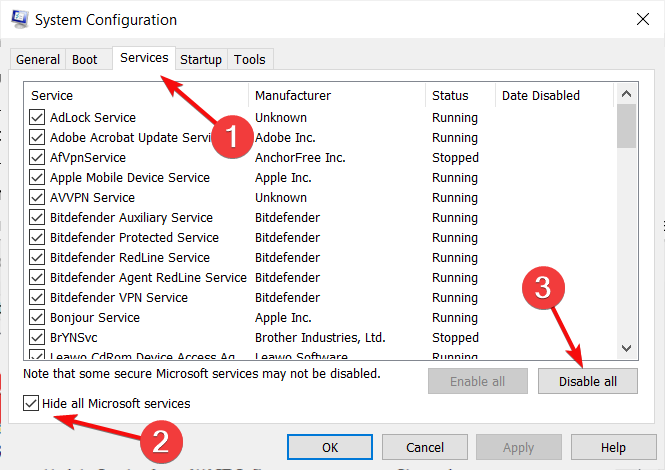The image size is (665, 470).
Task: Select the Apple Mobile Device Service row
Action: tap(130, 178)
